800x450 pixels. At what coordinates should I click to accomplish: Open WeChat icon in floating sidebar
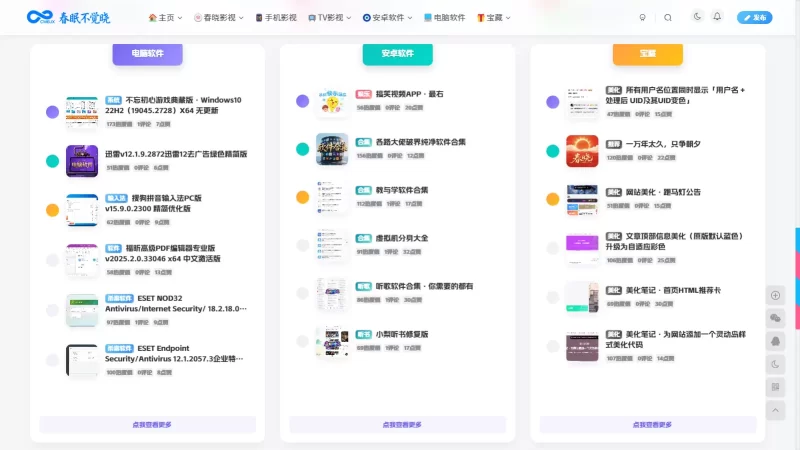(776, 318)
